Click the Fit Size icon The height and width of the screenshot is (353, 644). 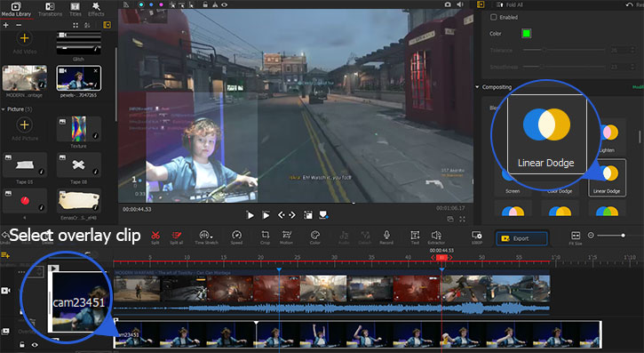576,237
